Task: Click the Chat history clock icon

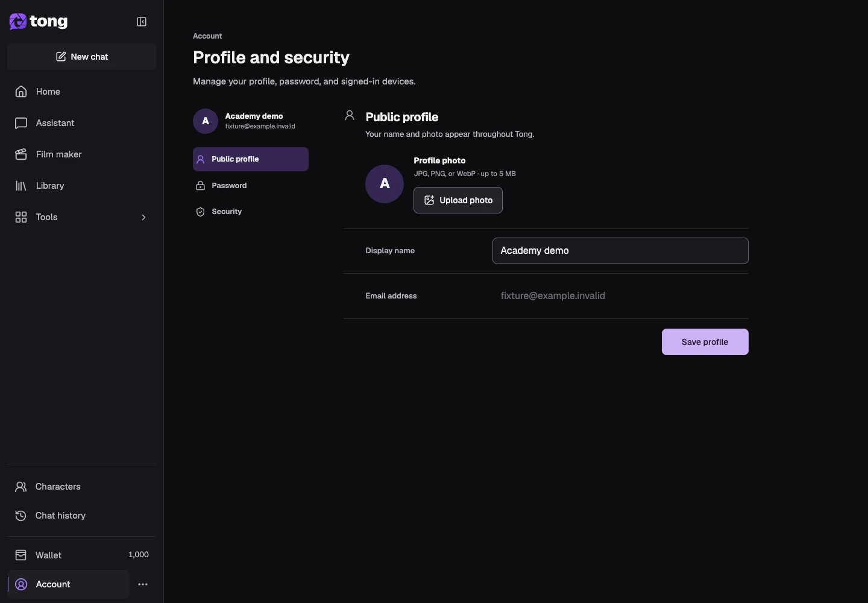Action: click(x=21, y=516)
